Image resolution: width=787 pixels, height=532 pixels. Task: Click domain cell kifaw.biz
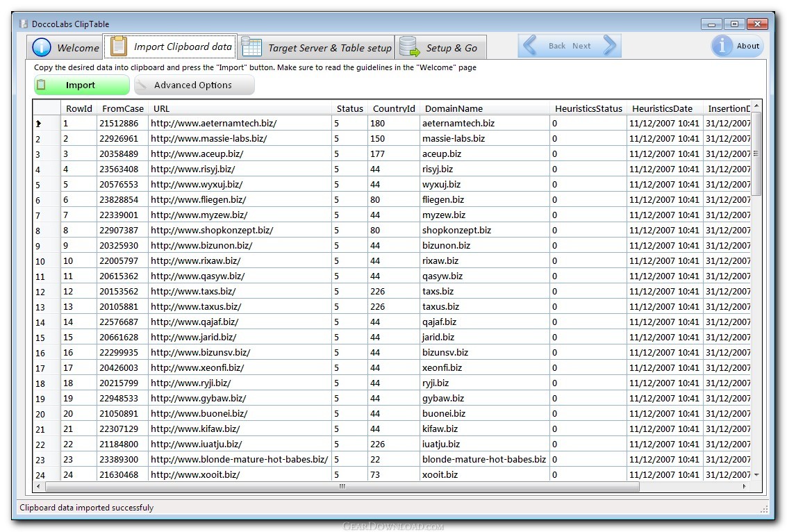[484, 429]
